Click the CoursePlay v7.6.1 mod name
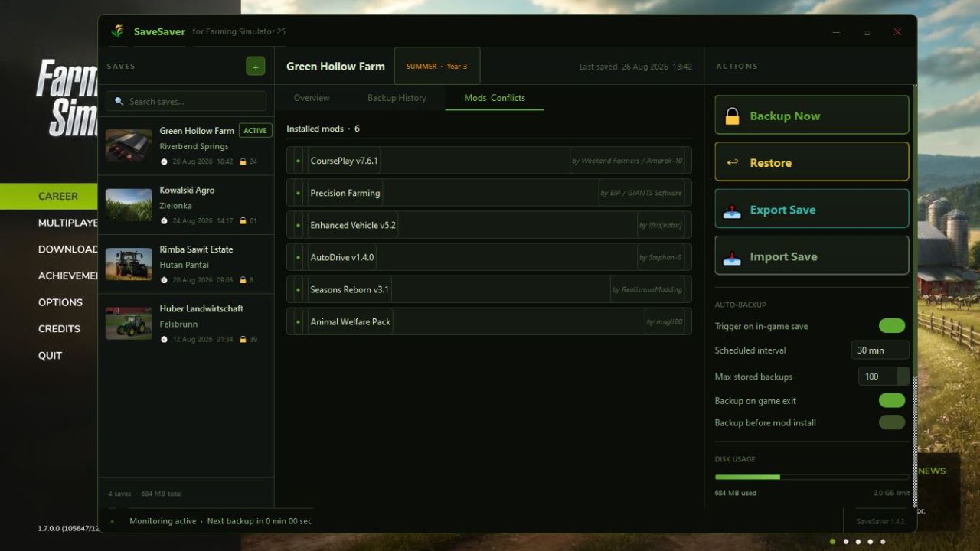The height and width of the screenshot is (551, 980). tap(344, 161)
